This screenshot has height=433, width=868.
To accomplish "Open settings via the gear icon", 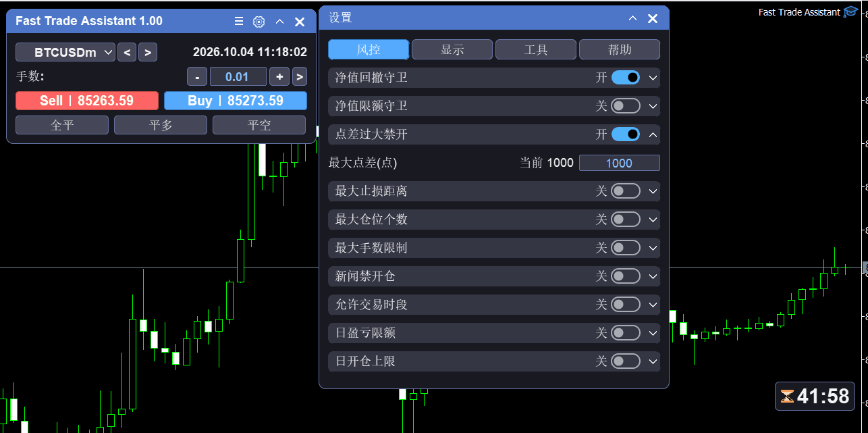I will pos(259,22).
